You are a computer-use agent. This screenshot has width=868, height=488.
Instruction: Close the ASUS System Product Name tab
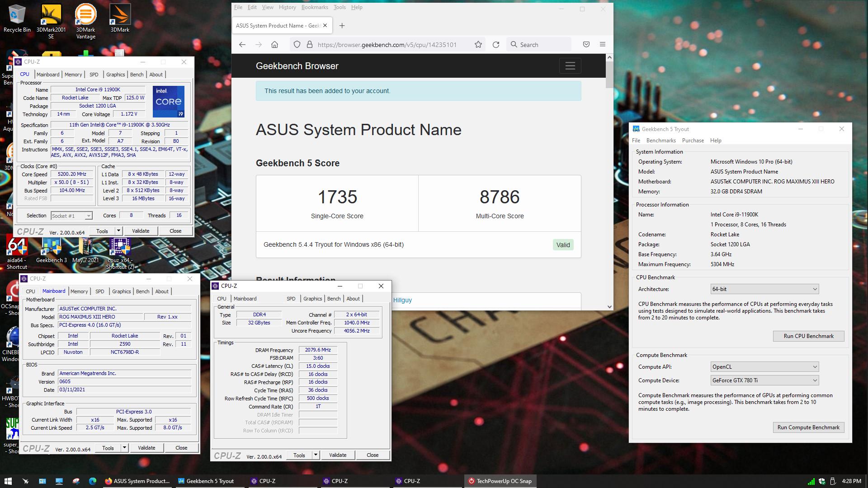click(x=325, y=26)
